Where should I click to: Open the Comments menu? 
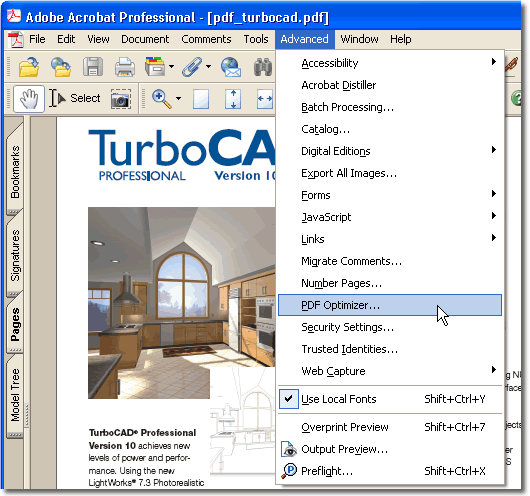[x=206, y=39]
